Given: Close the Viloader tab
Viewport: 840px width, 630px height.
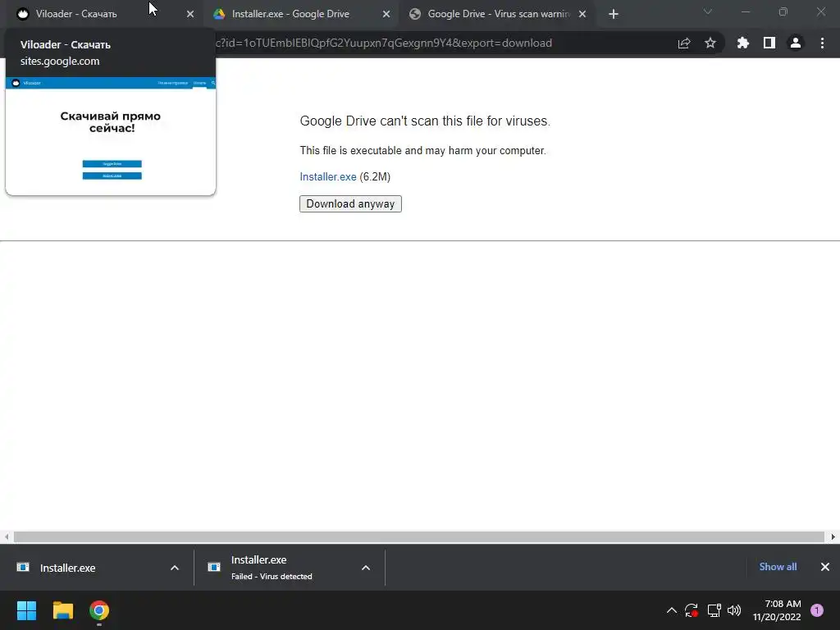Looking at the screenshot, I should point(190,15).
